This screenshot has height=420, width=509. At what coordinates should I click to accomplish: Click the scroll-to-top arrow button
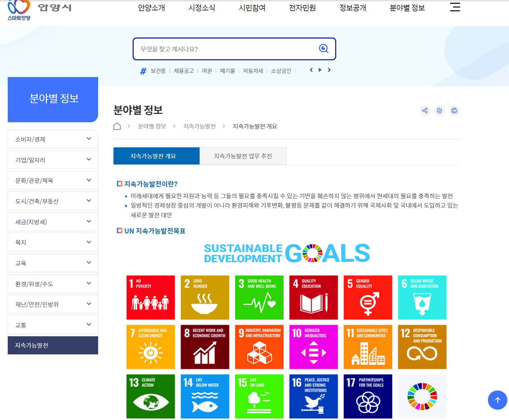pyautogui.click(x=497, y=400)
